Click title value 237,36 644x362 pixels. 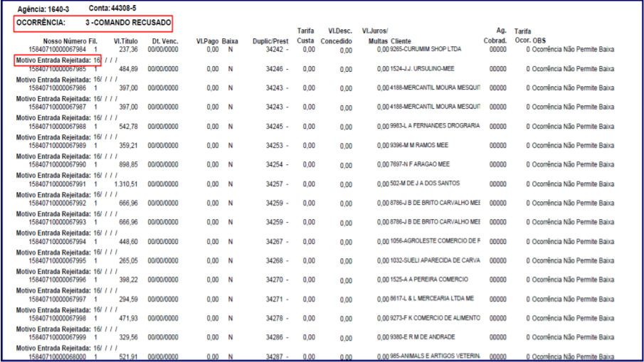click(x=129, y=50)
